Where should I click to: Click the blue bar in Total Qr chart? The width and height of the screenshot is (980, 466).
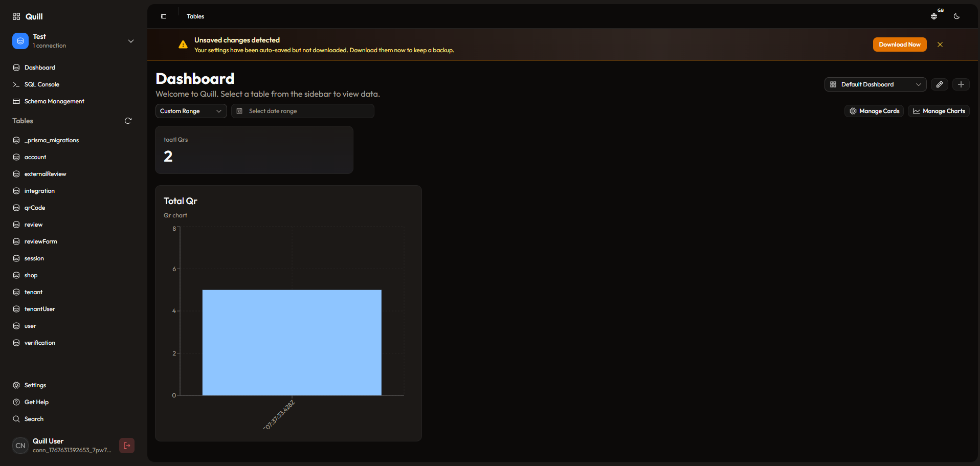coord(292,342)
